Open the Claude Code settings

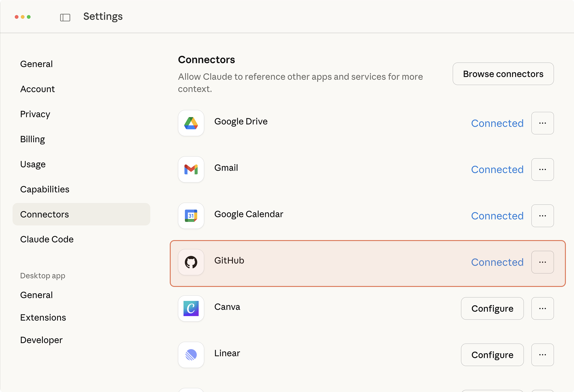[x=47, y=239]
